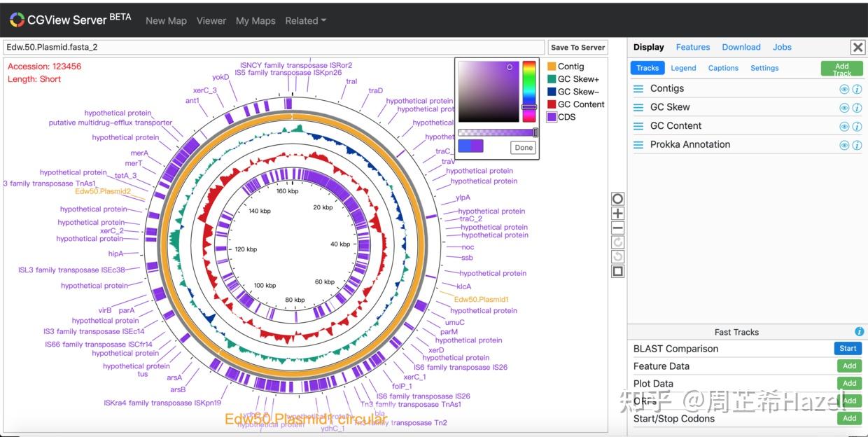Grab the GC Content track reorder handle
868x437 pixels.
tap(638, 126)
